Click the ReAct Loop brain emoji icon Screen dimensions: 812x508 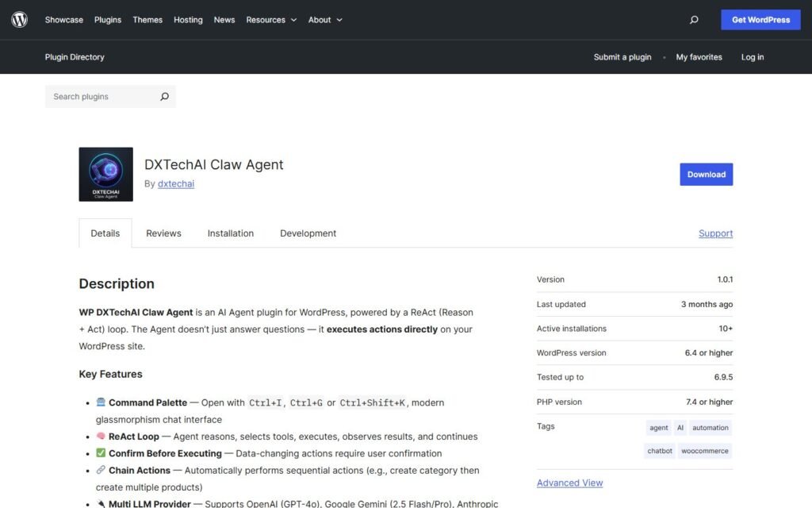(101, 436)
